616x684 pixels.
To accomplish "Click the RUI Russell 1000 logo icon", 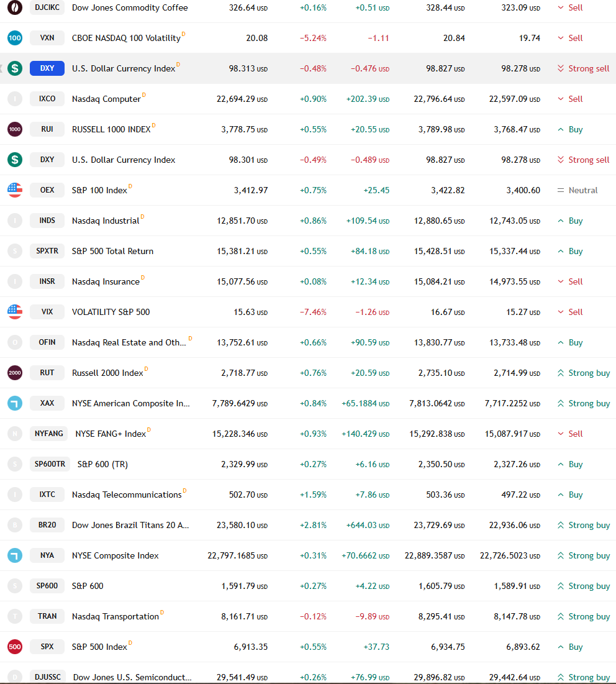I will 15,129.
